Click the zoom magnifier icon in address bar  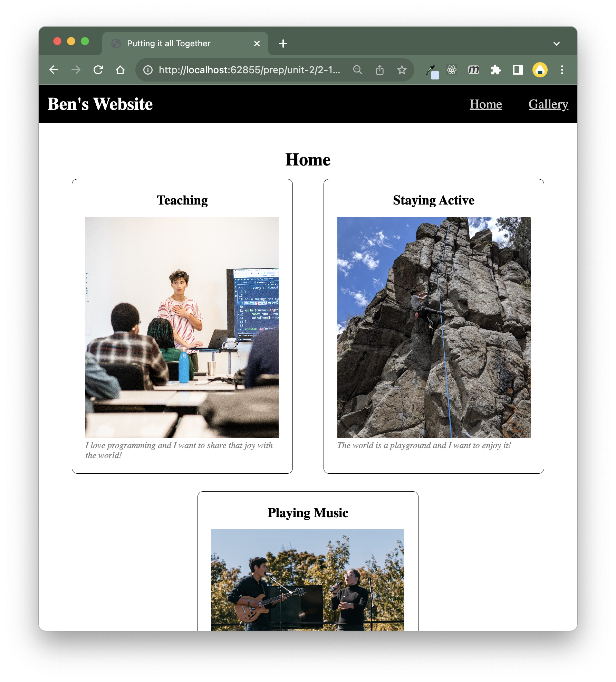(358, 70)
